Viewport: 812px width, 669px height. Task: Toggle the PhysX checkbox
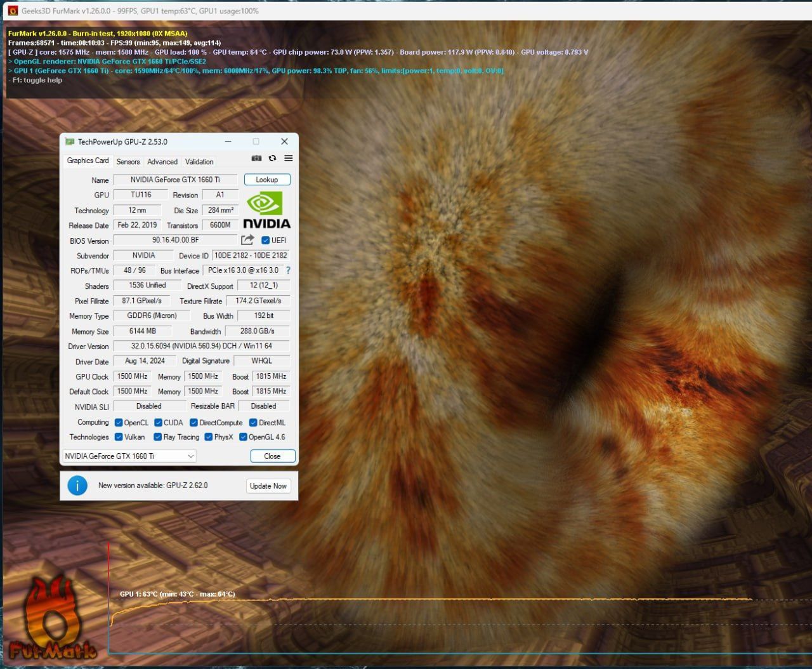click(x=209, y=437)
